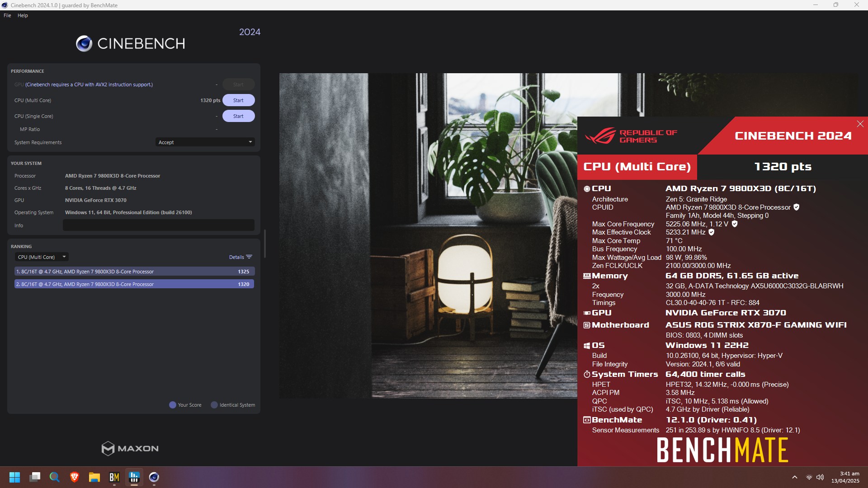The height and width of the screenshot is (488, 868).
Task: Click the AMD Ryzen 7 9800X3D processor name
Action: click(113, 176)
